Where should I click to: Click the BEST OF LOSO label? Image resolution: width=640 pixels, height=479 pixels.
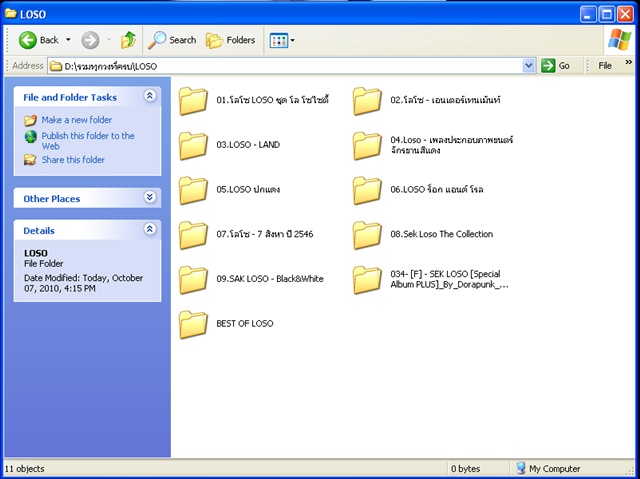click(245, 324)
